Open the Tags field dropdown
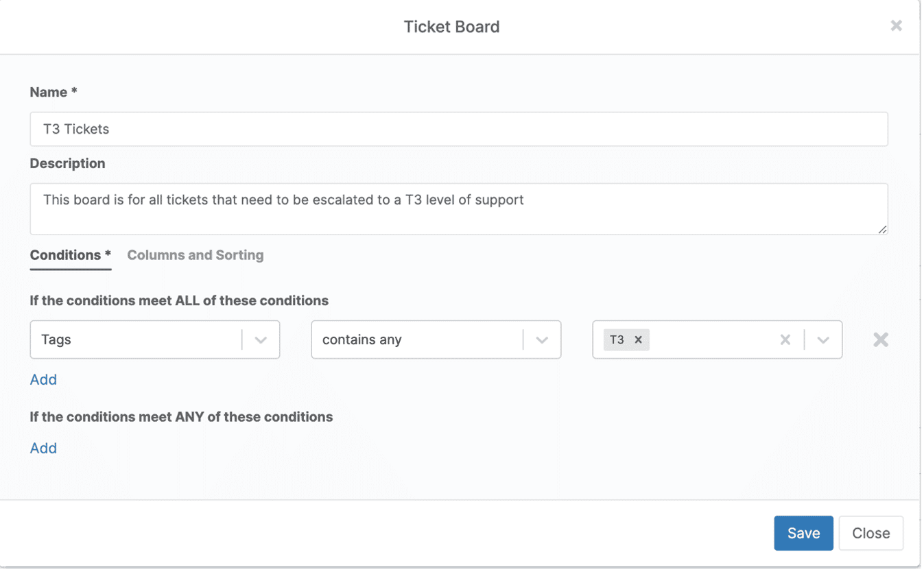The image size is (924, 572). pos(261,339)
